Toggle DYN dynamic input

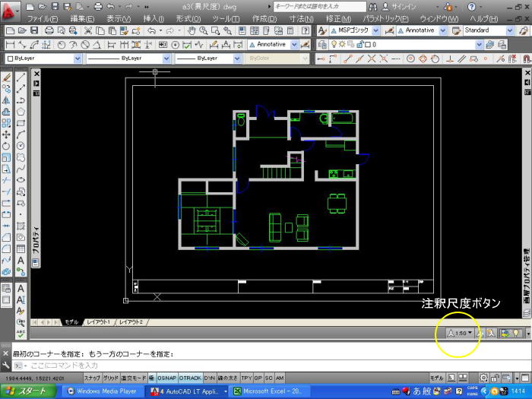pyautogui.click(x=210, y=378)
